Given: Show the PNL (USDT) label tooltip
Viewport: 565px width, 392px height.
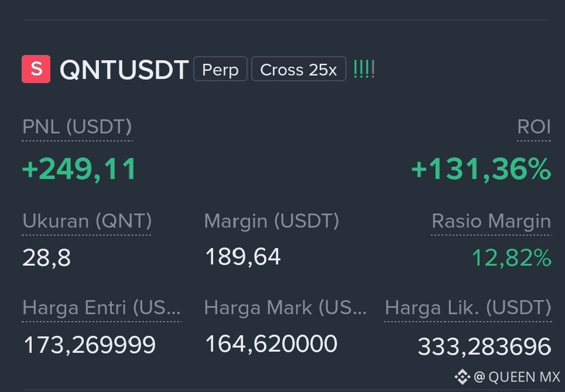Looking at the screenshot, I should (x=77, y=127).
